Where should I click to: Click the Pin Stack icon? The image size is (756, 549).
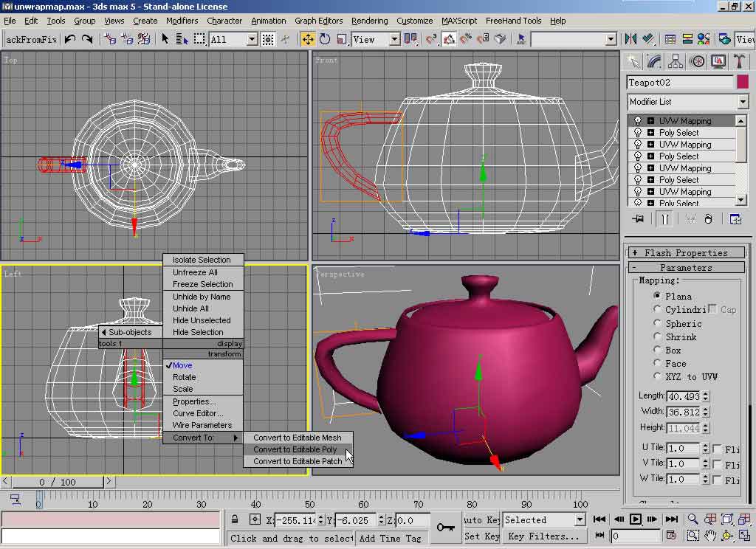[639, 219]
